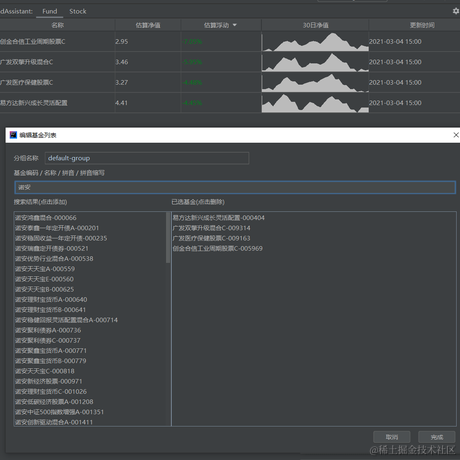The image size is (460, 460).
Task: Add 诺安稳固收益一年定开债-000235
Action: pyautogui.click(x=61, y=238)
